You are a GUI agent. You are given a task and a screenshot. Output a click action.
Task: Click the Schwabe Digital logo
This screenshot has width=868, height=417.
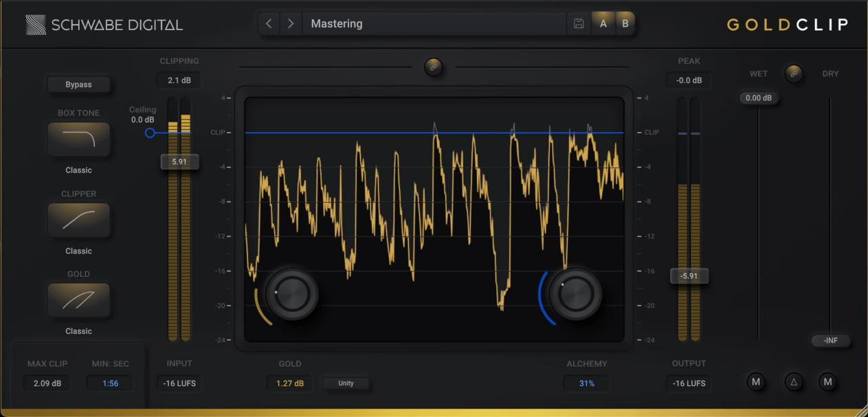point(104,25)
